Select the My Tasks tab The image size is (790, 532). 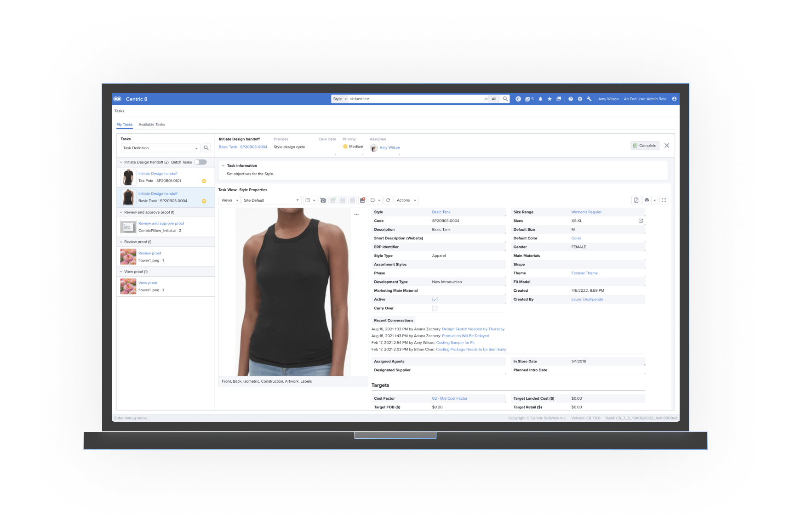click(x=124, y=125)
